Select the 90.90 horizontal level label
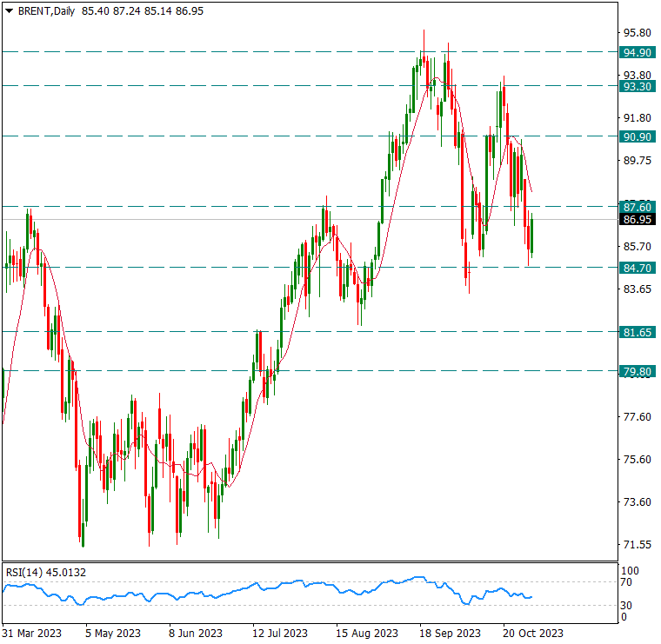The image size is (661, 644). [x=638, y=137]
